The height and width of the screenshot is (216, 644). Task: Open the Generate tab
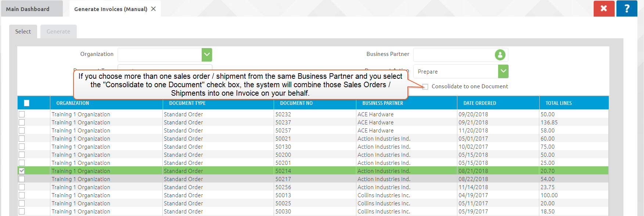tap(58, 32)
